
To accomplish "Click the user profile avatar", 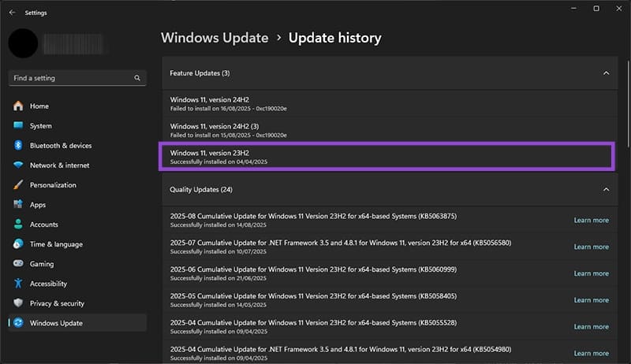I will [23, 43].
